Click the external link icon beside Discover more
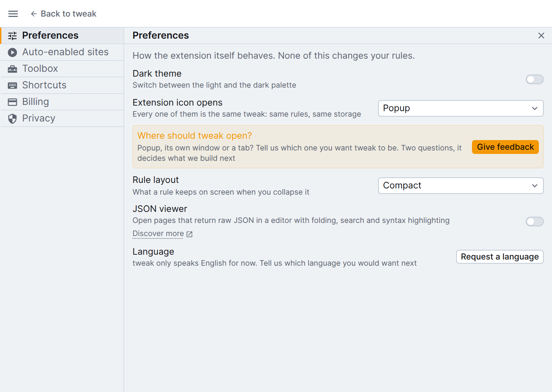Image resolution: width=552 pixels, height=392 pixels. (189, 234)
